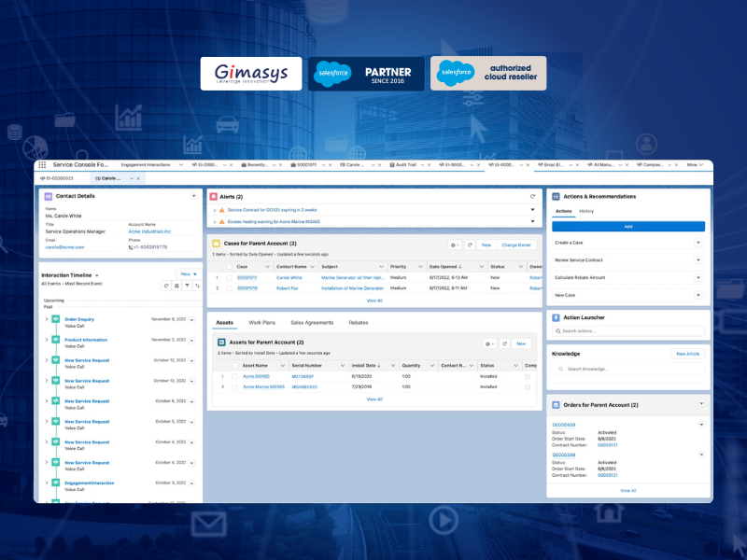Open the Assets list gear settings
The height and width of the screenshot is (560, 747).
pyautogui.click(x=489, y=343)
